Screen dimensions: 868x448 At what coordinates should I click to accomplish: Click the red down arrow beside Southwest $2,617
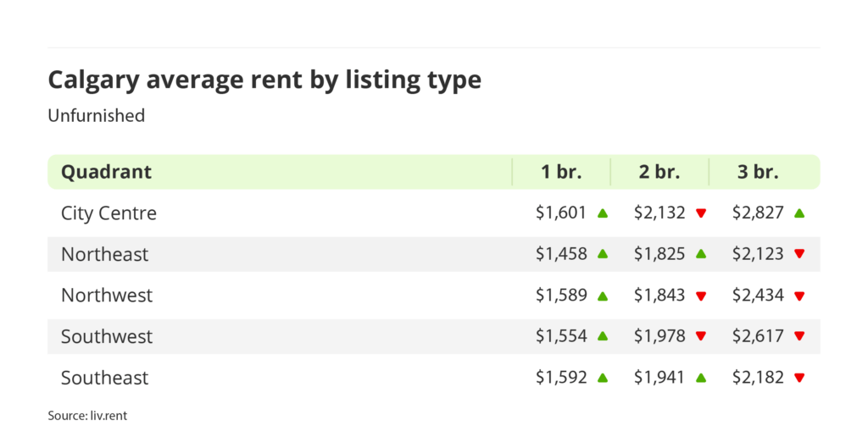pos(799,336)
